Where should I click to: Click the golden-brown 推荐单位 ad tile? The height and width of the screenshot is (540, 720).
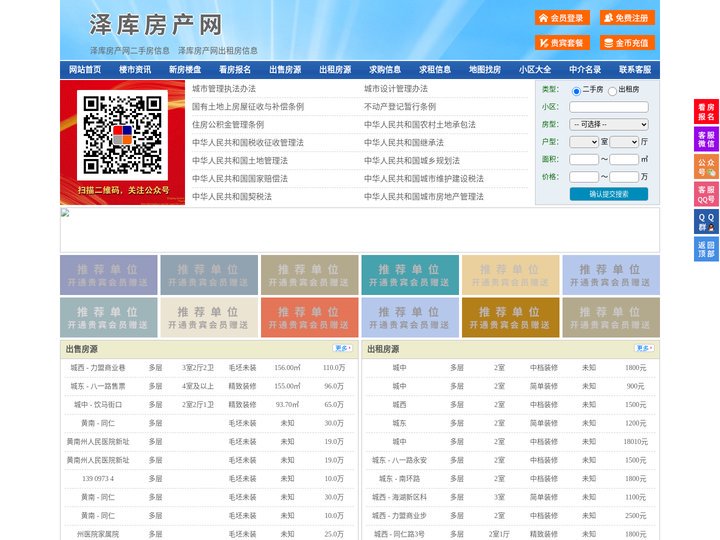tap(511, 317)
